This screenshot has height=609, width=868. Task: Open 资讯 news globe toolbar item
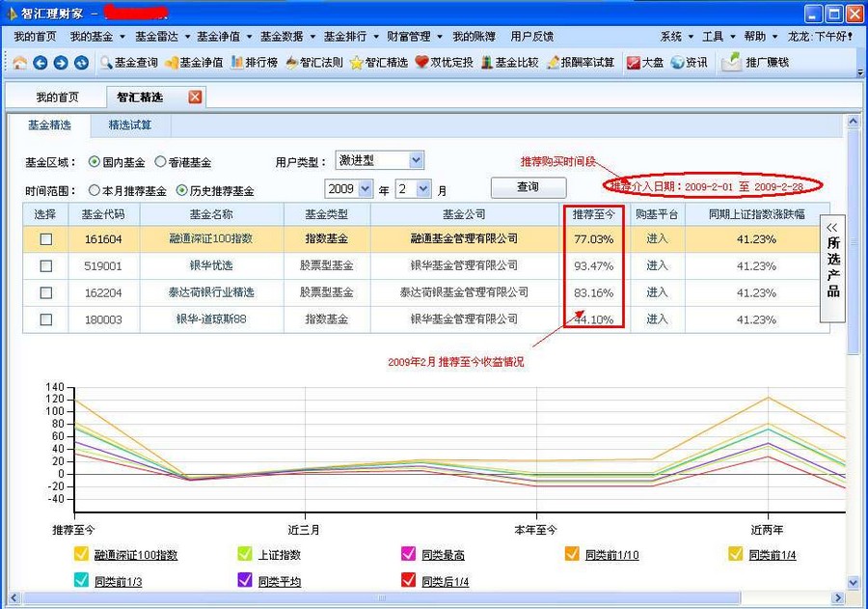[689, 63]
